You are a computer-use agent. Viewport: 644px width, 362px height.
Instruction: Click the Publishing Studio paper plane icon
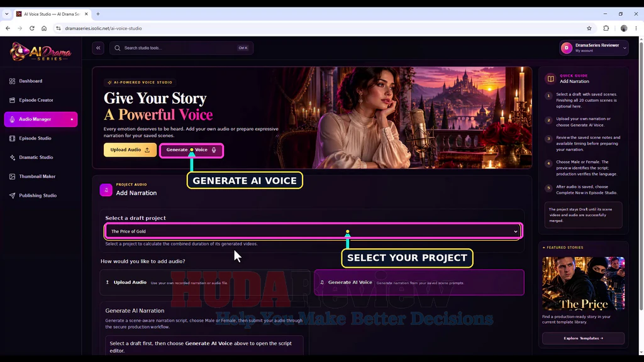coord(12,196)
